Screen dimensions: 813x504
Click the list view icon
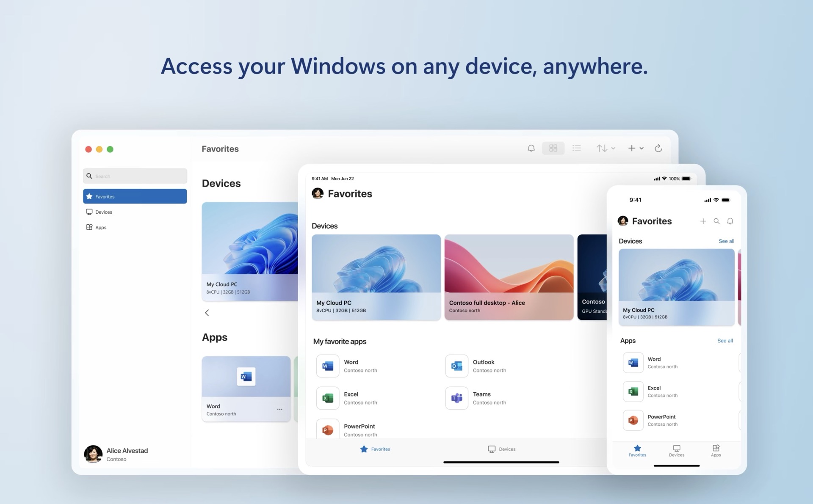coord(575,150)
